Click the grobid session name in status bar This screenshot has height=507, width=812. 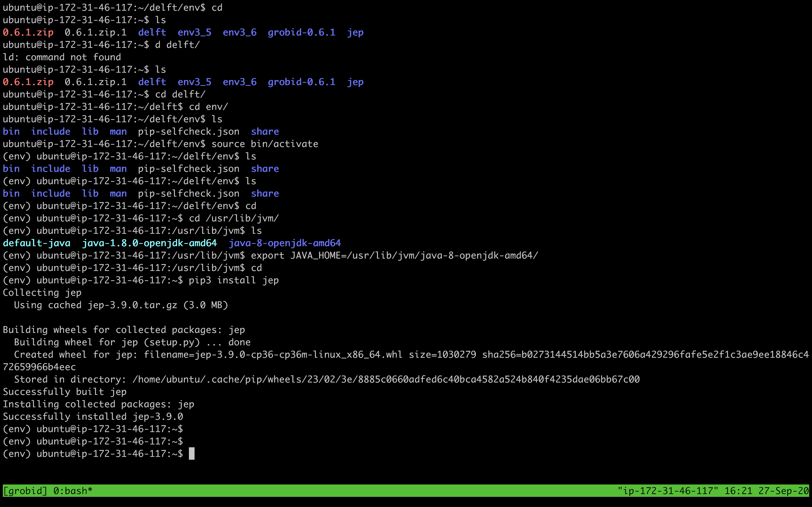coord(24,491)
